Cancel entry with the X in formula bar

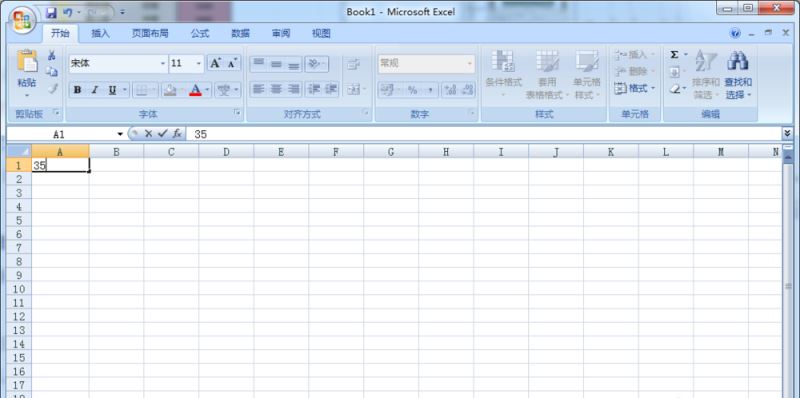click(148, 134)
